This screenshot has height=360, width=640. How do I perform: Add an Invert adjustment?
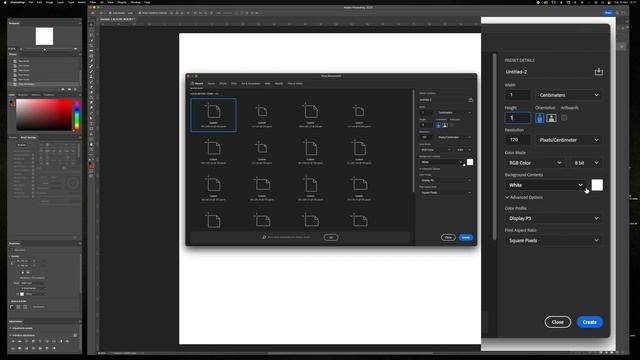pyautogui.click(x=27, y=348)
